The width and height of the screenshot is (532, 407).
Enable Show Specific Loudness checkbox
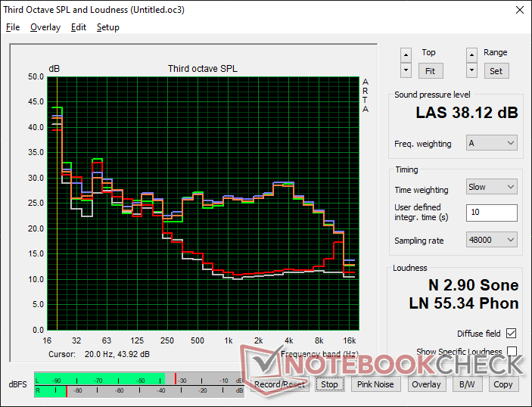coord(512,351)
